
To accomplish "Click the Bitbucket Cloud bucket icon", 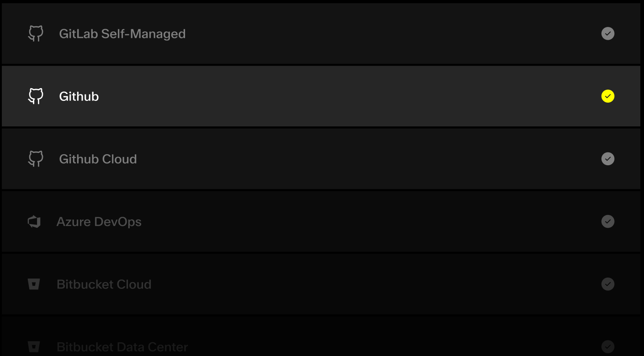I will [34, 284].
